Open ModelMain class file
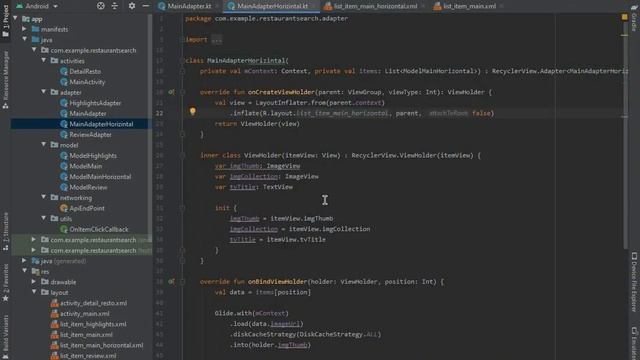640x360 pixels. point(85,166)
